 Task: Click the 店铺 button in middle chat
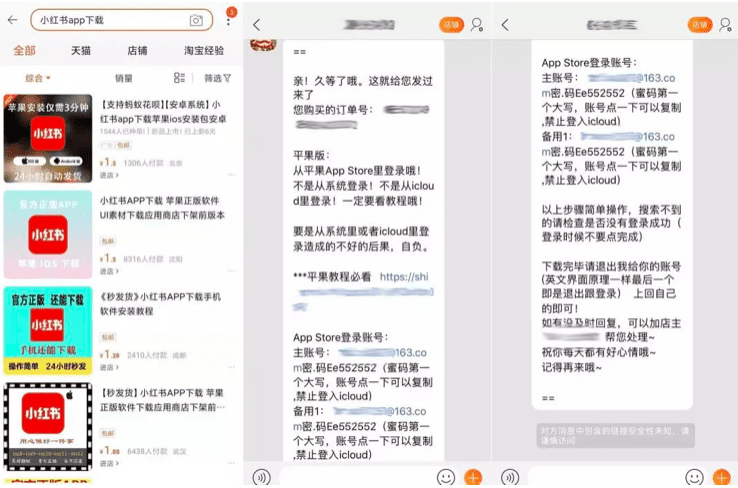[x=451, y=24]
